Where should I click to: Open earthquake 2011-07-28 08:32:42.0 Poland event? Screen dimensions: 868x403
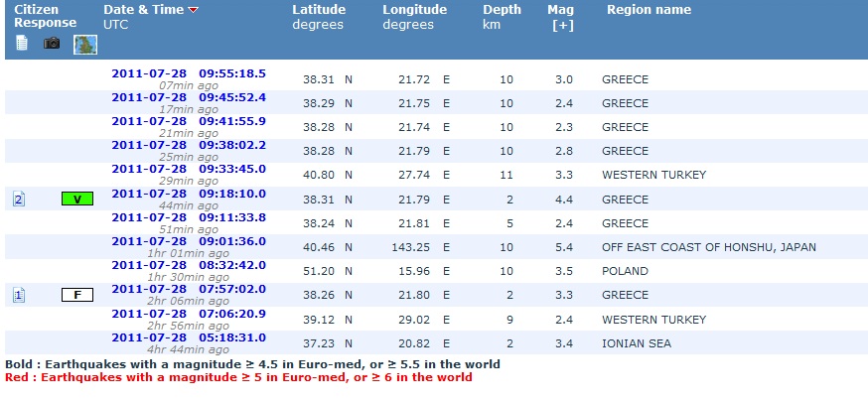(188, 264)
